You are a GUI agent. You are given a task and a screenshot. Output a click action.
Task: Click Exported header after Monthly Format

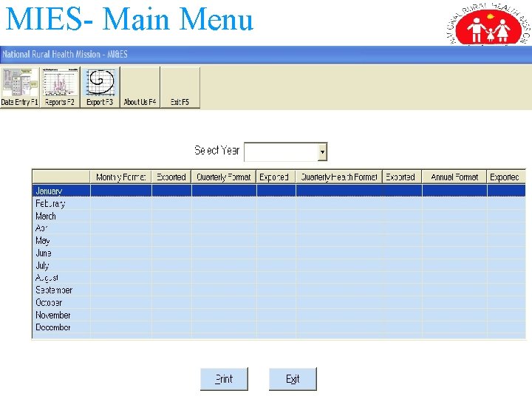click(171, 177)
